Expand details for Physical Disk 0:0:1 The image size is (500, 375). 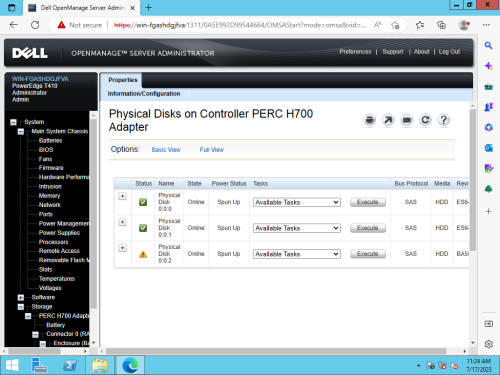(x=123, y=222)
